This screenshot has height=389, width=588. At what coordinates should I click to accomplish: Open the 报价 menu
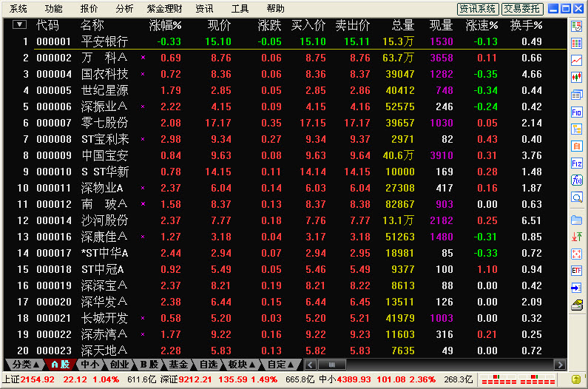89,8
